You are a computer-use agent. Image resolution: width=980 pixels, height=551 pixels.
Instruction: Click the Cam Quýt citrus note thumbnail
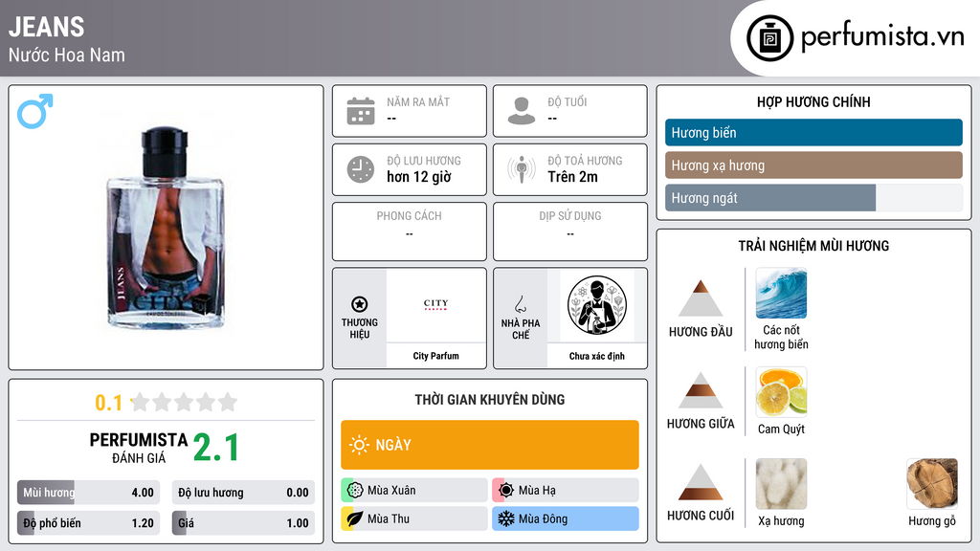point(781,391)
